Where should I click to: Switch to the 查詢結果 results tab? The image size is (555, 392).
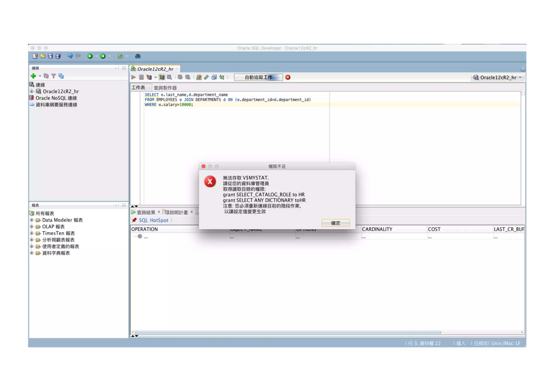[146, 212]
